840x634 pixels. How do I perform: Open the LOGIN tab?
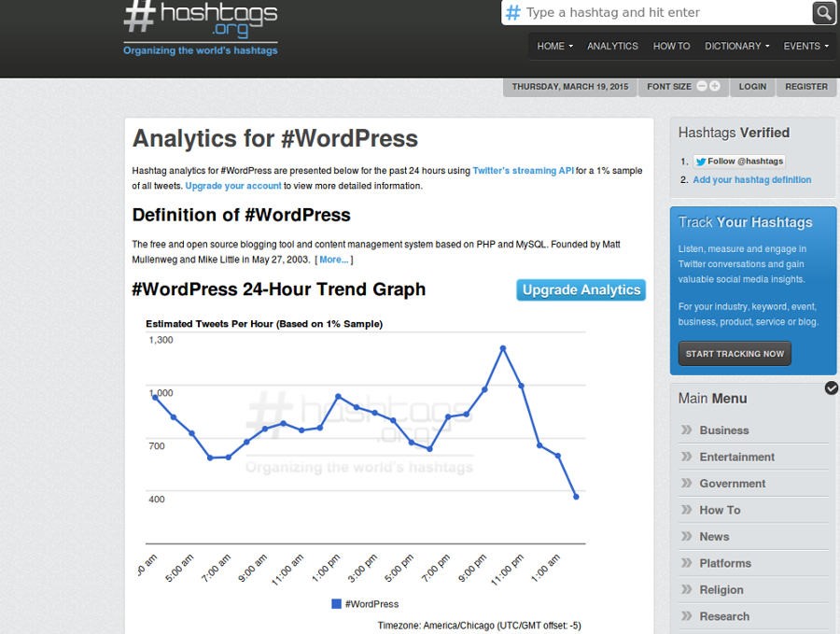click(x=752, y=87)
